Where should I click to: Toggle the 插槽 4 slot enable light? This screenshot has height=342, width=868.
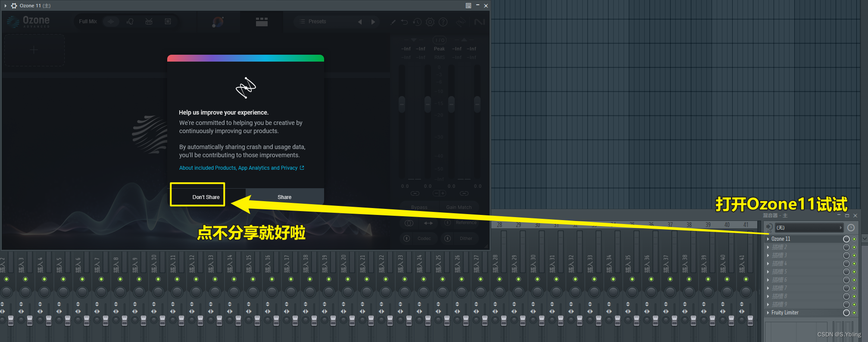click(854, 264)
